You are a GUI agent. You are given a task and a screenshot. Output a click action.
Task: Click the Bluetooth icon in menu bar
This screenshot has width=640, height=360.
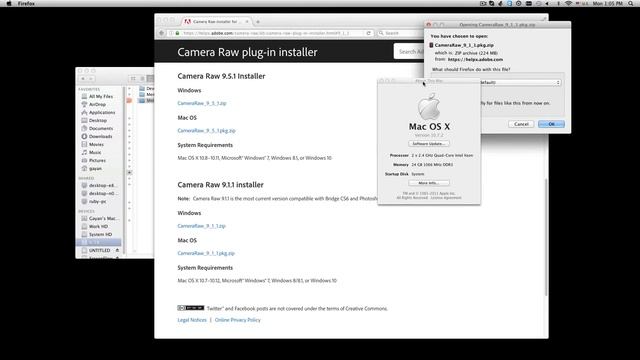point(558,3)
